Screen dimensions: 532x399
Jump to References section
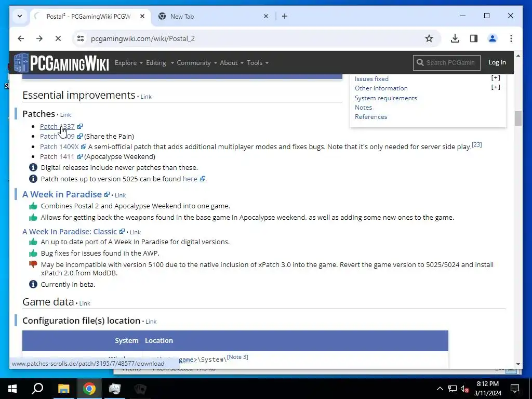(371, 117)
